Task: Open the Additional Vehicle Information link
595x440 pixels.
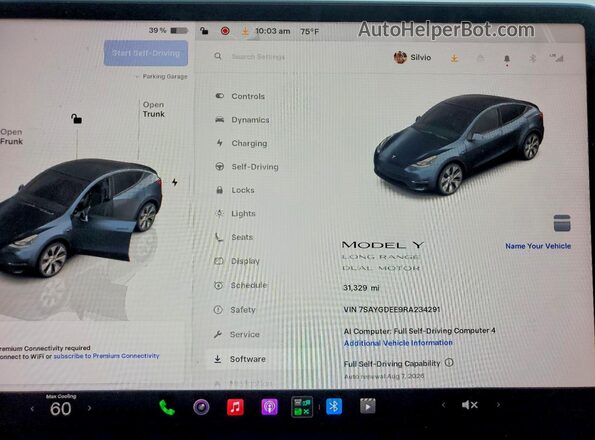Action: click(398, 343)
